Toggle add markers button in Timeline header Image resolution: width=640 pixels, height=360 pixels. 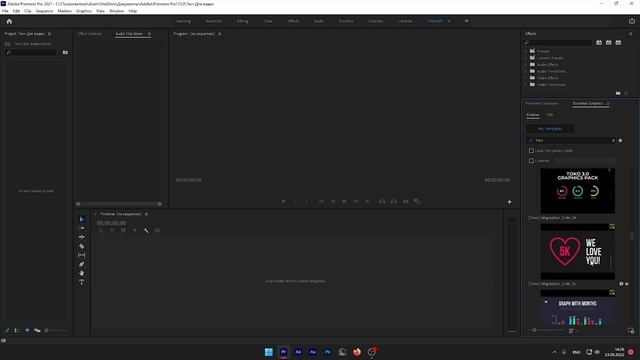135,230
